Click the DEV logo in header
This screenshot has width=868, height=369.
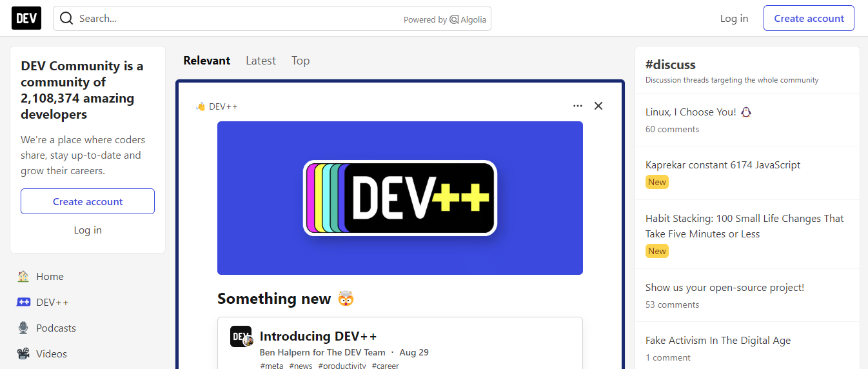point(26,18)
